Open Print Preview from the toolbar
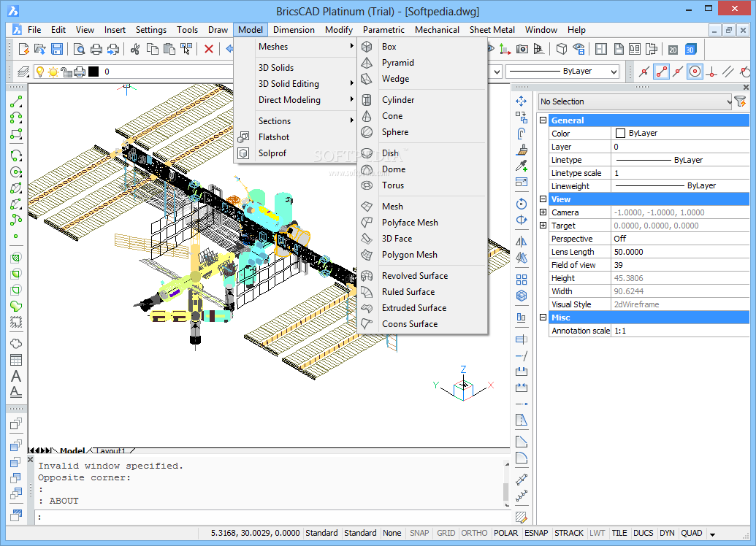This screenshot has width=756, height=546. pyautogui.click(x=80, y=49)
